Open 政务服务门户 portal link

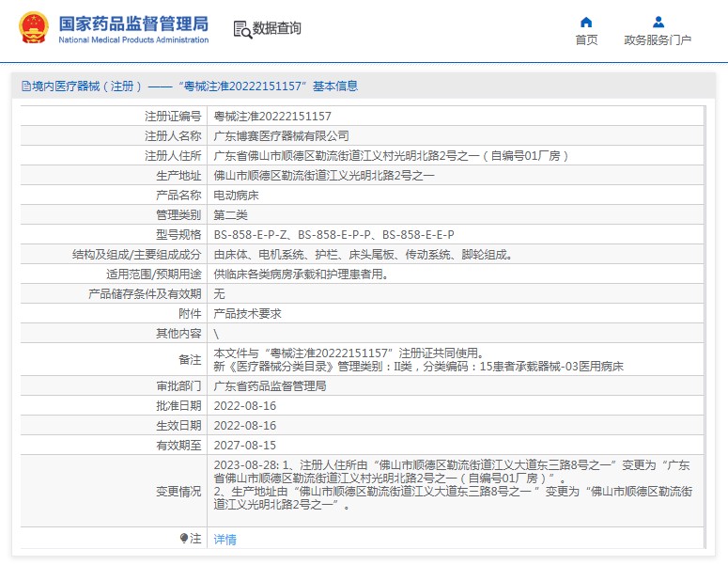(x=658, y=40)
